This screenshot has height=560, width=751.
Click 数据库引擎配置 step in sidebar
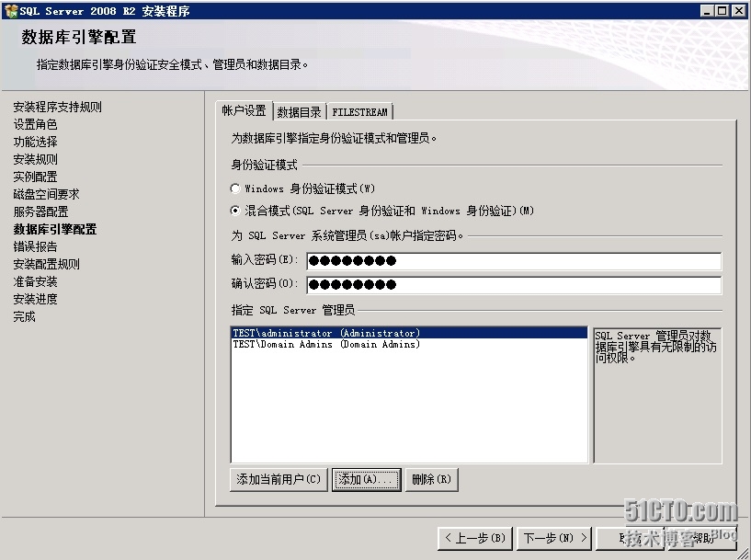point(55,230)
